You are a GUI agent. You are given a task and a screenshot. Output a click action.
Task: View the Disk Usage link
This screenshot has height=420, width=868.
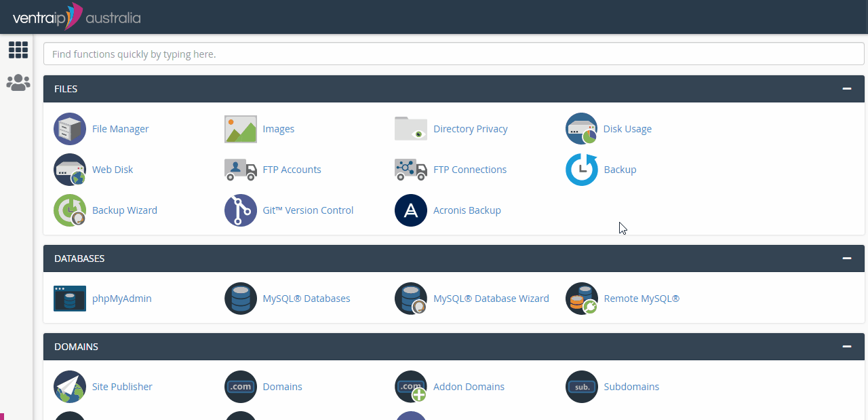tap(627, 129)
